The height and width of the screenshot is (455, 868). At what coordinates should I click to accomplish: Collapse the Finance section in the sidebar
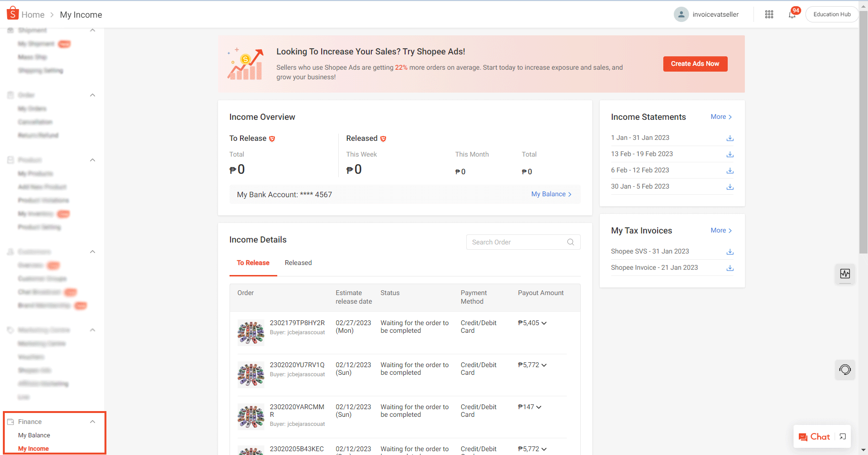click(x=93, y=422)
